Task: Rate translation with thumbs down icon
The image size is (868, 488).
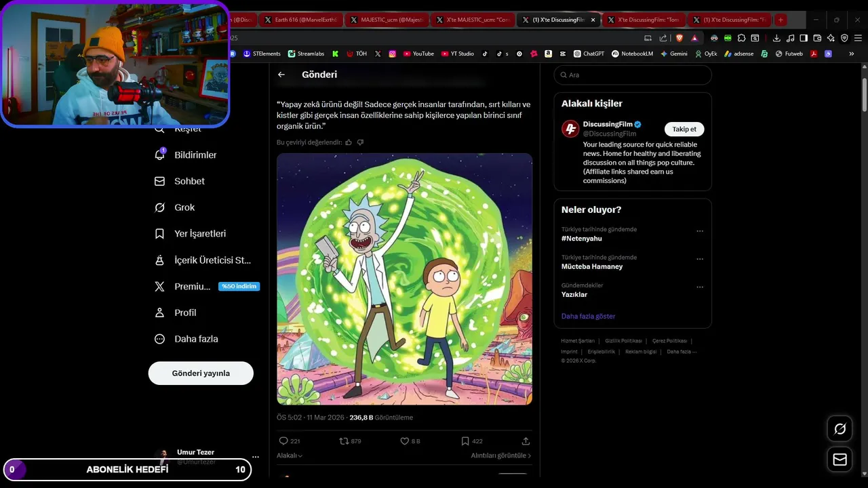Action: point(360,142)
